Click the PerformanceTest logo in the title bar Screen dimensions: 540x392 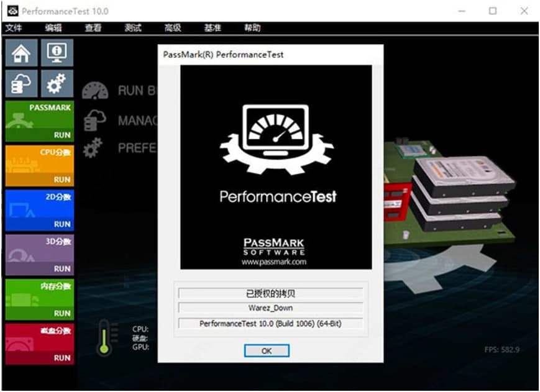(12, 10)
